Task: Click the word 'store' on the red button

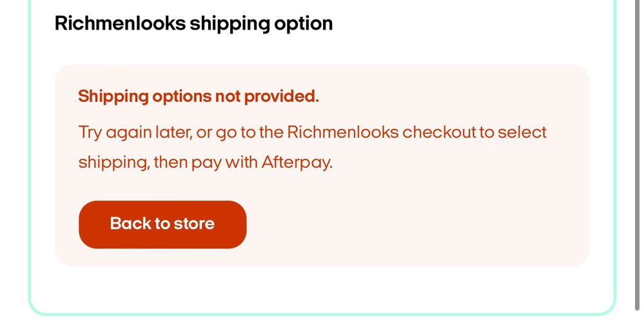Action: (194, 224)
